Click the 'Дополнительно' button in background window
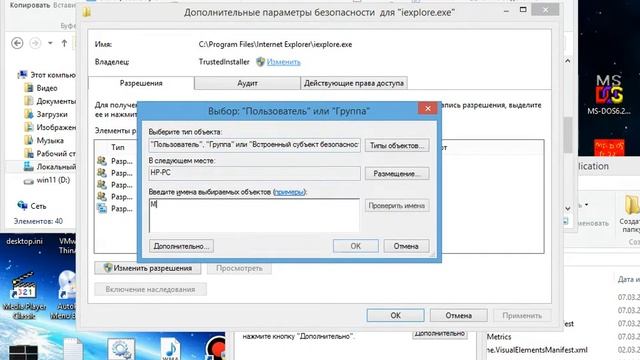640x360 pixels. coord(440,333)
